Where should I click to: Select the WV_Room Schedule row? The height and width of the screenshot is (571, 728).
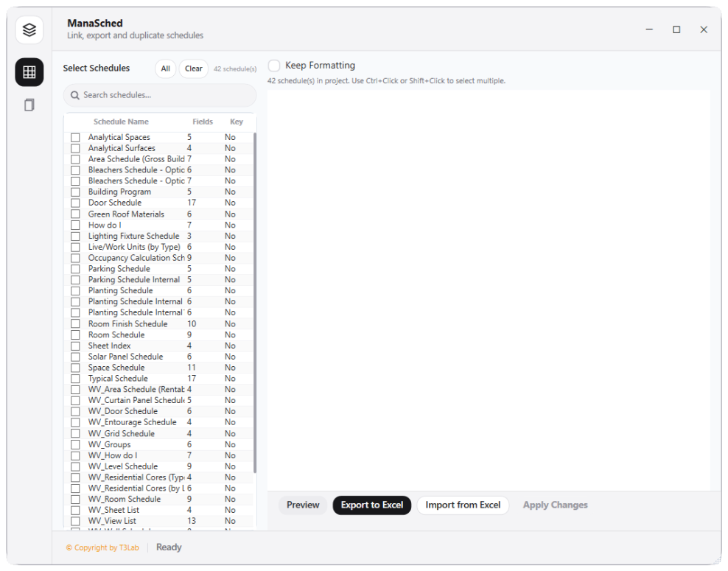[x=158, y=499]
